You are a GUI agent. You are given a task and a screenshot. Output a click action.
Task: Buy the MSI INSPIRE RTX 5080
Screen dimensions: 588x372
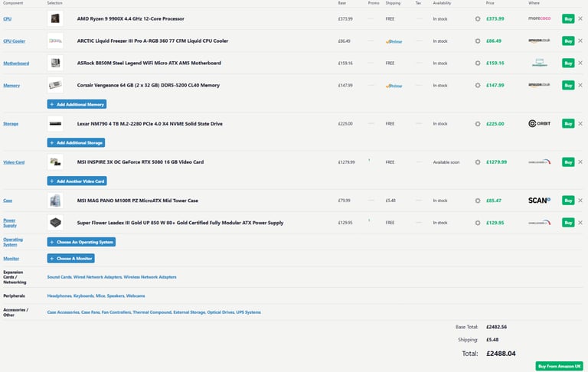point(568,162)
